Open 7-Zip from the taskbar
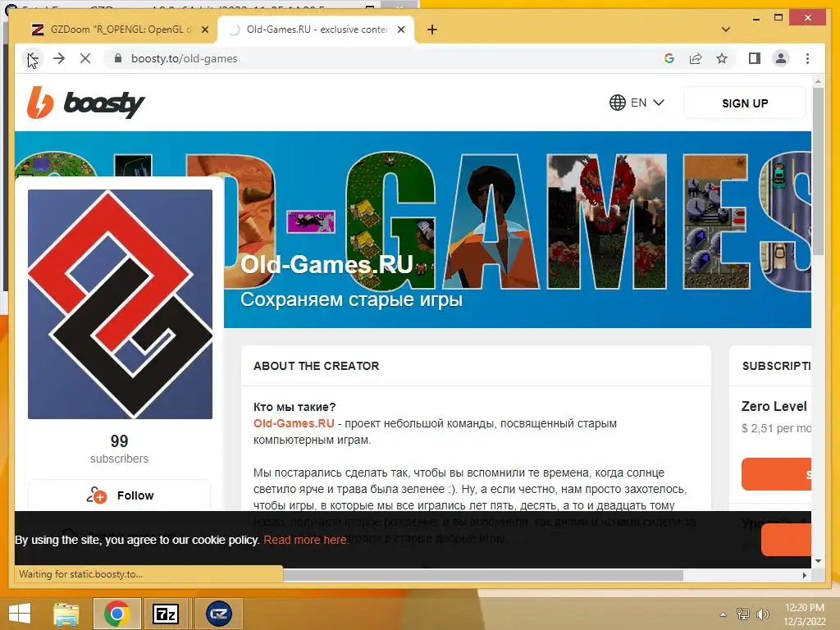The width and height of the screenshot is (840, 630). [x=166, y=614]
